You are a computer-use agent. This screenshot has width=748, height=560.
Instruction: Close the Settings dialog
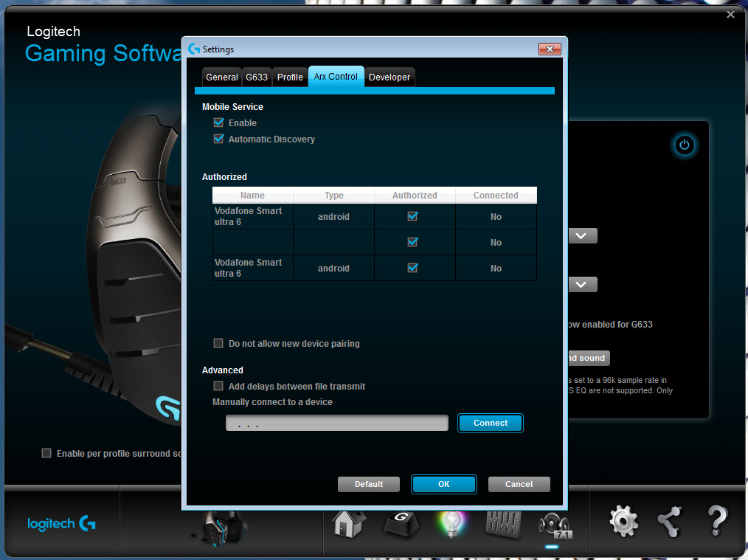(550, 49)
